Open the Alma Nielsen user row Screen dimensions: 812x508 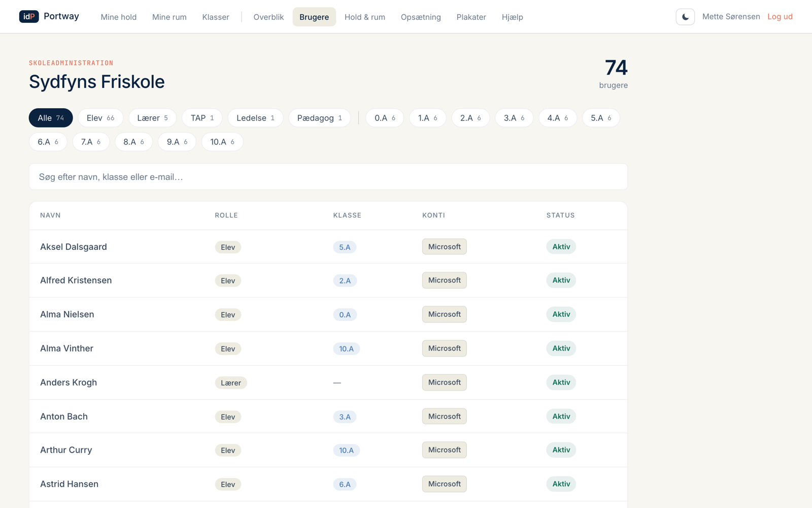[x=328, y=314]
